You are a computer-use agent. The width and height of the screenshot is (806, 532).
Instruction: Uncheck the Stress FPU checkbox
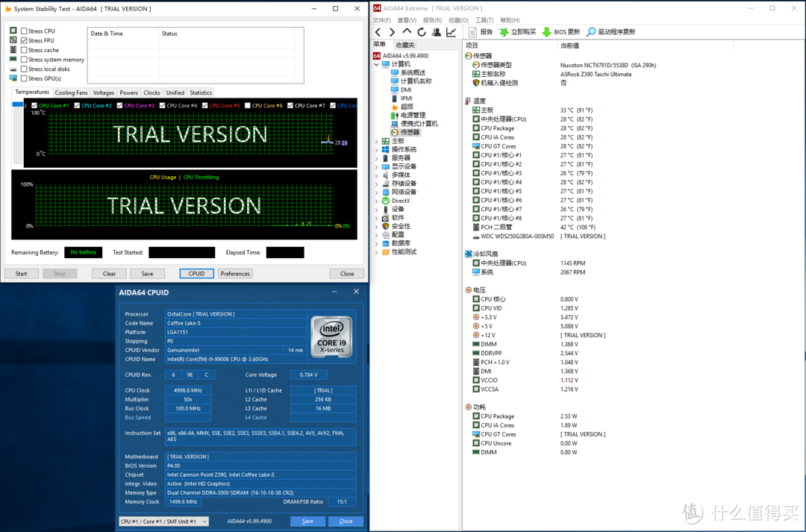point(24,40)
